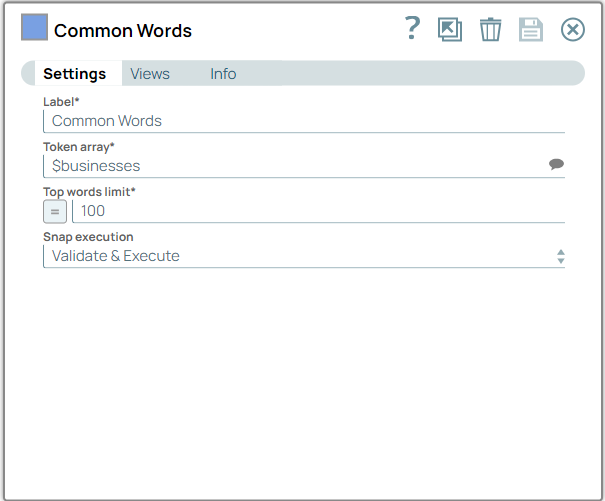Click the save floppy disk icon
605x501 pixels.
531,29
